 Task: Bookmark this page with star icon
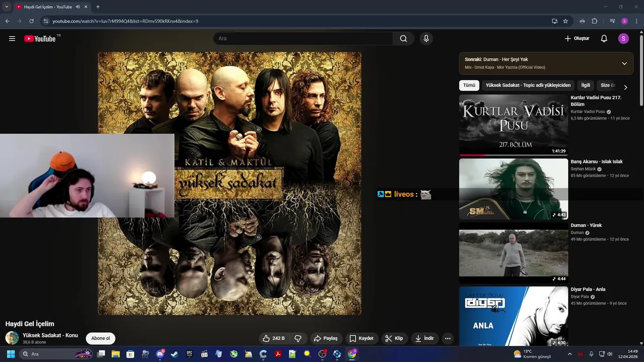tap(566, 21)
